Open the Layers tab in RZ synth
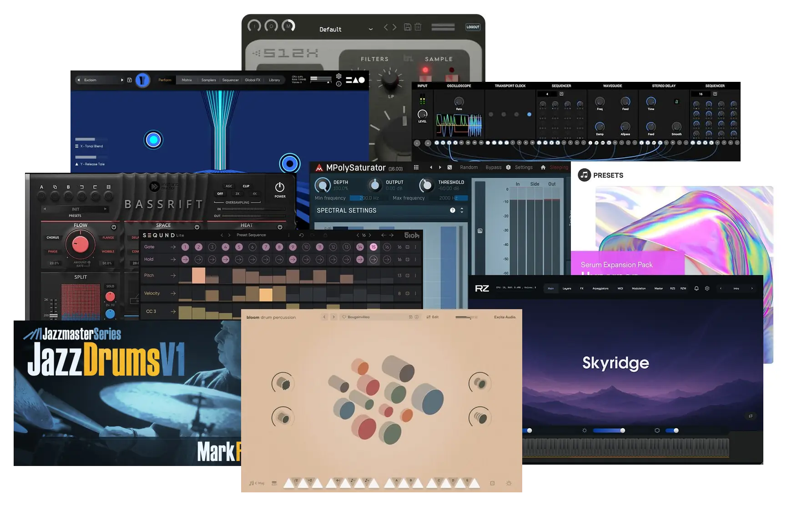Screen dimensions: 812x506 [x=567, y=288]
